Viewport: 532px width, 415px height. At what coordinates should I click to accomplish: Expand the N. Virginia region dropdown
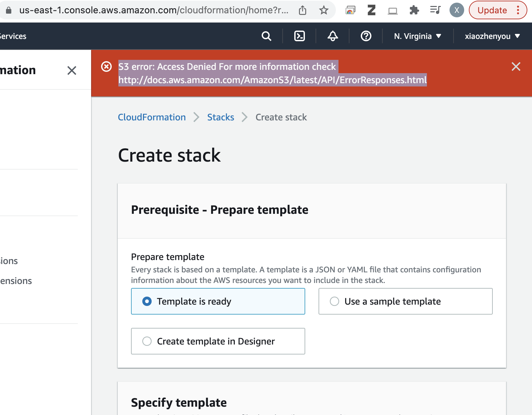(x=417, y=36)
